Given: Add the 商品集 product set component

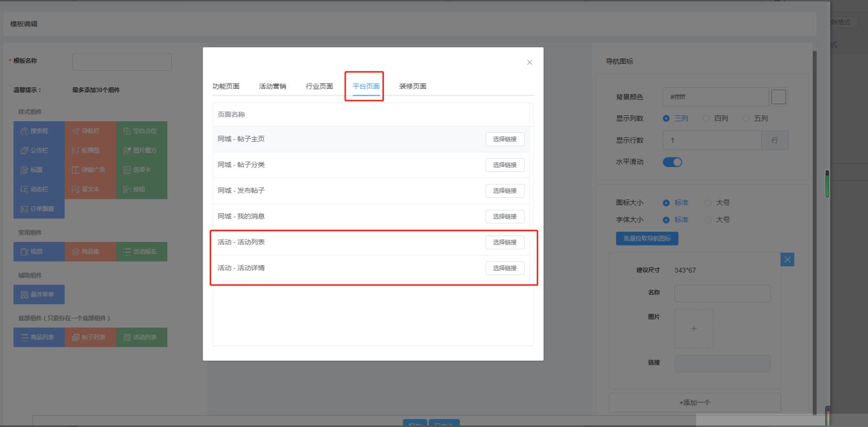Looking at the screenshot, I should 90,252.
